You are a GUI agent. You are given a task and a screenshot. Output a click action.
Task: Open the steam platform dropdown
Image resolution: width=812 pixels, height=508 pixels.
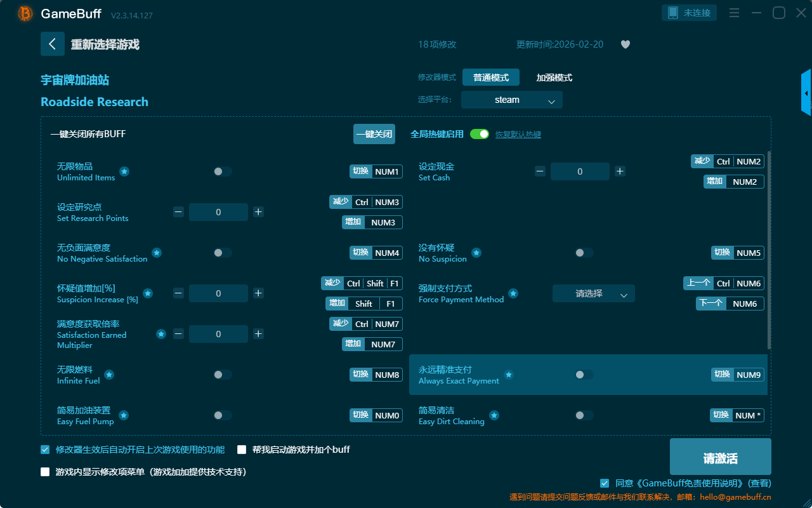coord(511,100)
